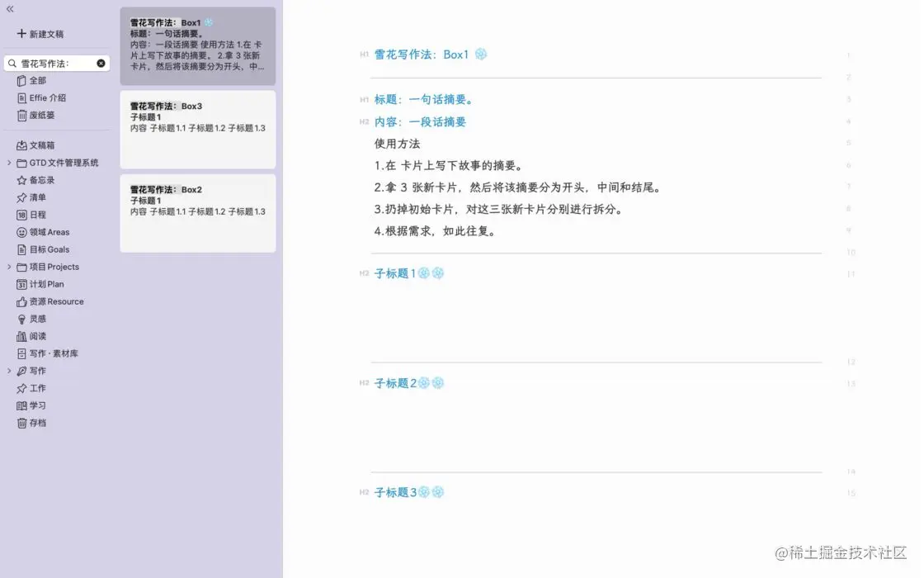Expand the 写作 folder
Image resolution: width=924 pixels, height=578 pixels.
pyautogui.click(x=9, y=371)
